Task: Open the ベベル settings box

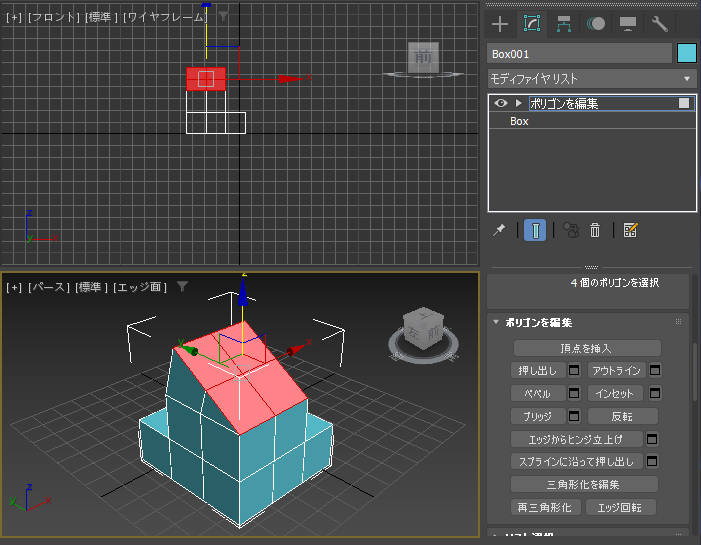Action: 574,393
